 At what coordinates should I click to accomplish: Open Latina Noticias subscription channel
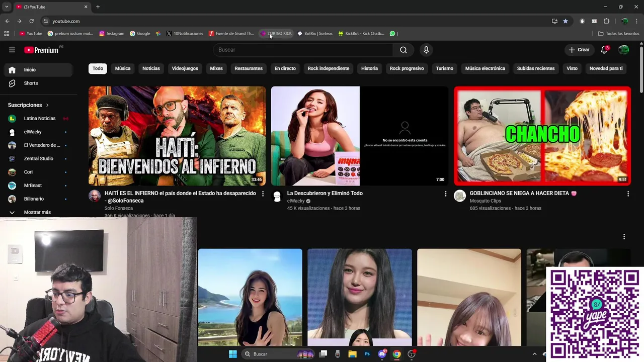click(x=38, y=119)
